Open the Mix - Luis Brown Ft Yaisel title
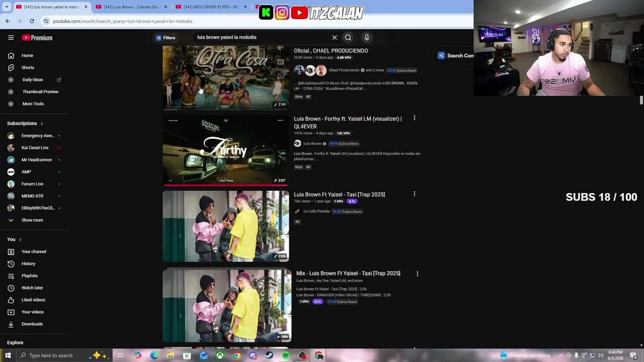The width and height of the screenshot is (644, 362). coord(348,274)
